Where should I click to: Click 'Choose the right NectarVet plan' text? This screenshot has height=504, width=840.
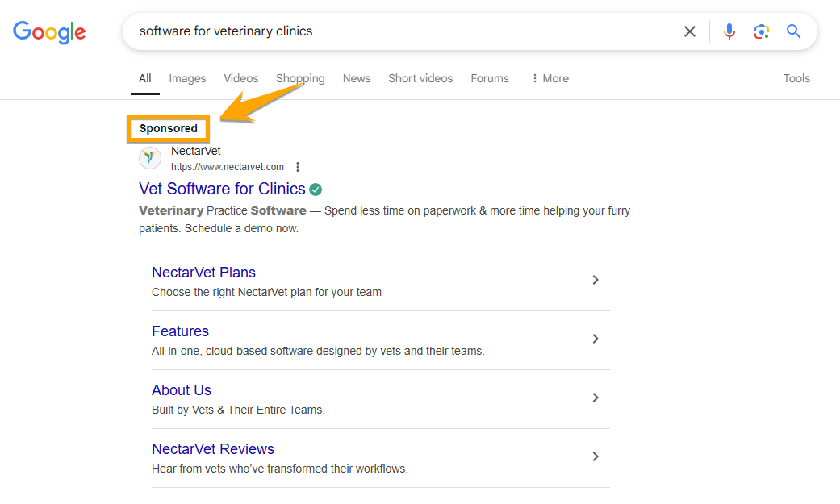point(266,293)
